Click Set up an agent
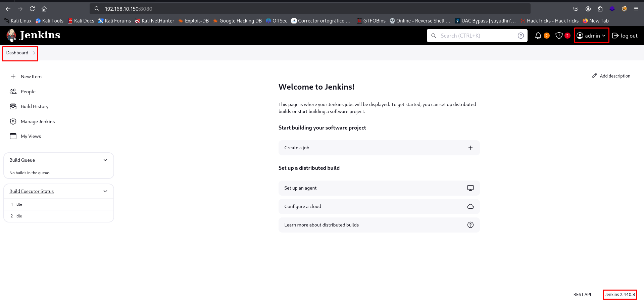The image size is (644, 302). coord(379,188)
